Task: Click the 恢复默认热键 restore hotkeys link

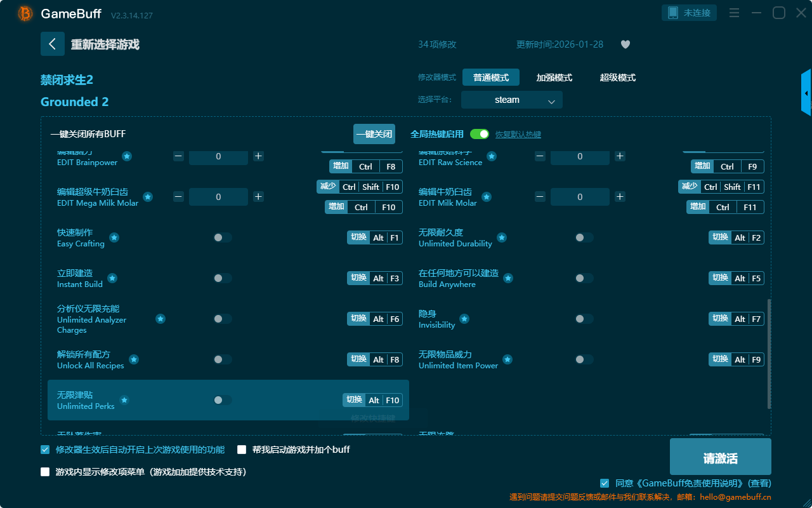Action: [518, 135]
